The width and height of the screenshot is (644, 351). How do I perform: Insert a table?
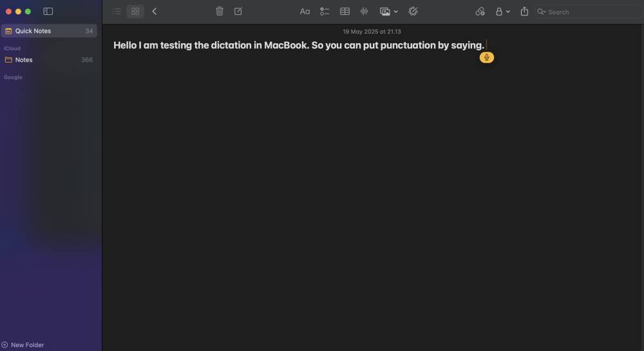tap(345, 12)
